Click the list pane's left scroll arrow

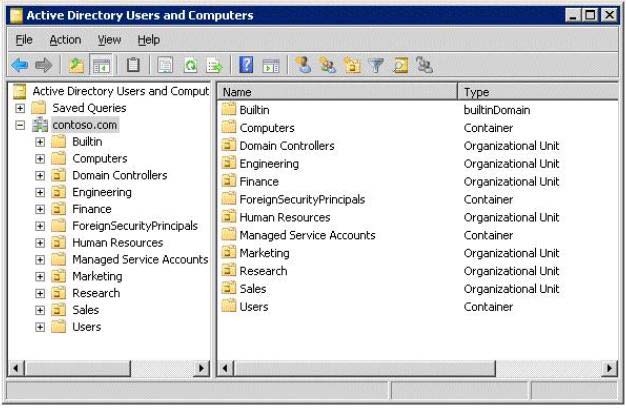[226, 368]
